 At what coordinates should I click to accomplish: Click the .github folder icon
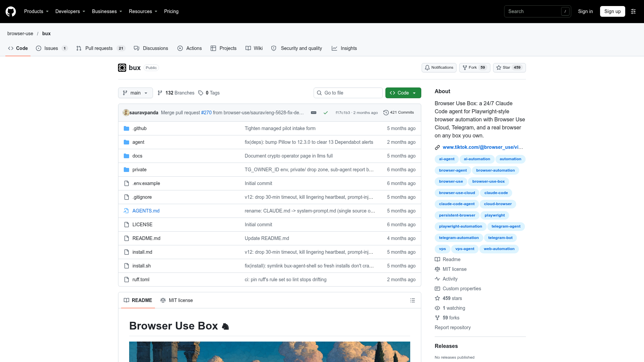(x=126, y=128)
